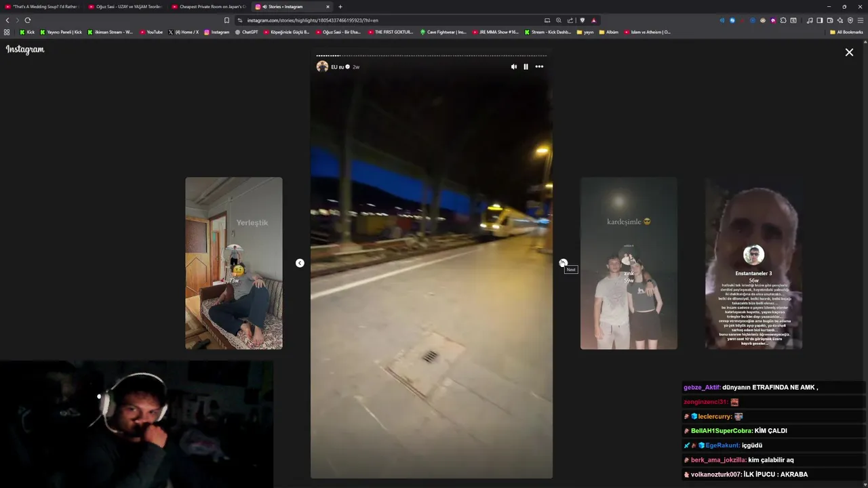Click the cast/install screen icon in address bar
The image size is (868, 488).
[x=547, y=20]
